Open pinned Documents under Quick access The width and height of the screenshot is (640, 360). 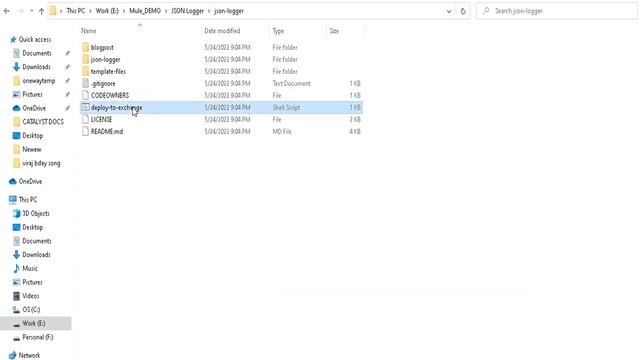(x=37, y=53)
